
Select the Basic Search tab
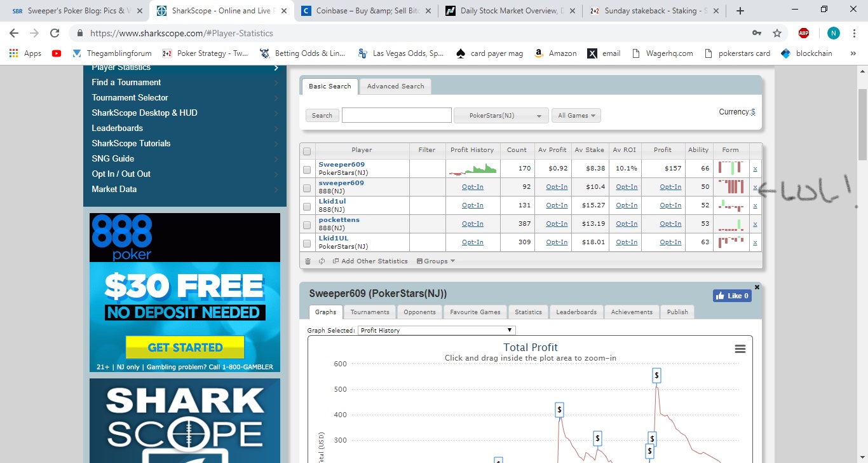pos(330,86)
